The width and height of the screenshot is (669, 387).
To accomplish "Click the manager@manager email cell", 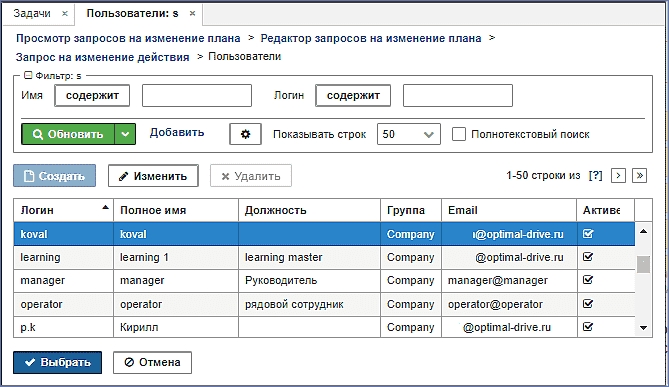I will (x=509, y=280).
